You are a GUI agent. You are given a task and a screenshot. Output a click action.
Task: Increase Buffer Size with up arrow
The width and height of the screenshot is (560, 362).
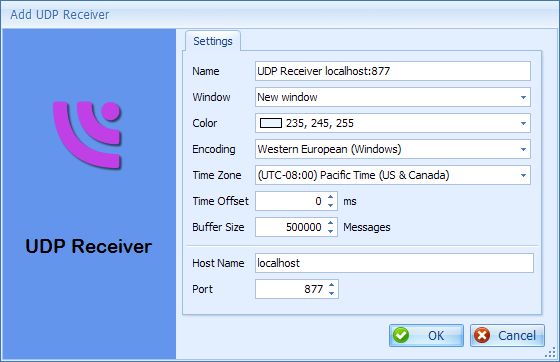pos(331,223)
